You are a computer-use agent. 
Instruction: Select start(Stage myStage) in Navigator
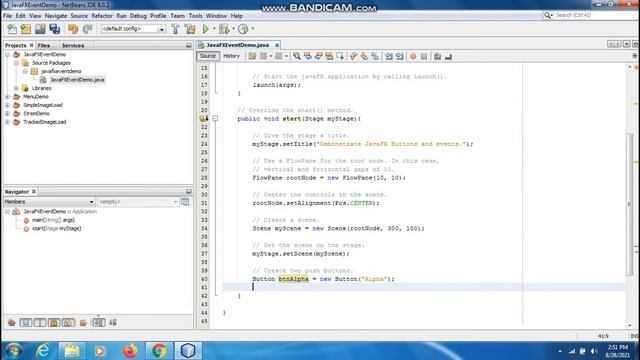(x=56, y=229)
